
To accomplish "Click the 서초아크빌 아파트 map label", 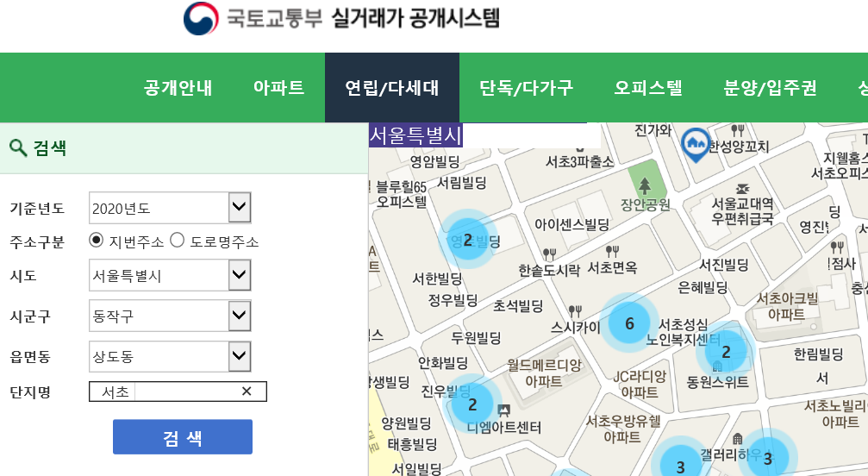I will coord(787,307).
